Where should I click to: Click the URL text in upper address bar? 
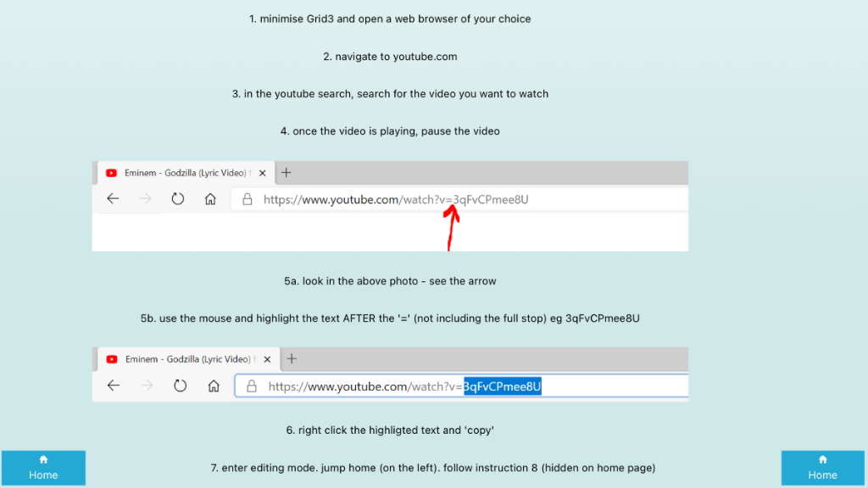[x=395, y=200]
